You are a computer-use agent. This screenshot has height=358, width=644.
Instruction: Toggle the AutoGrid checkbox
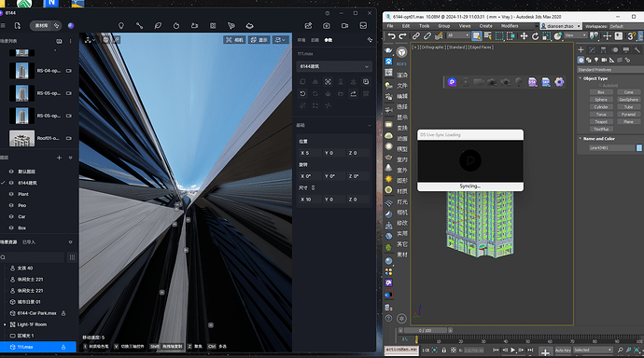pos(599,85)
